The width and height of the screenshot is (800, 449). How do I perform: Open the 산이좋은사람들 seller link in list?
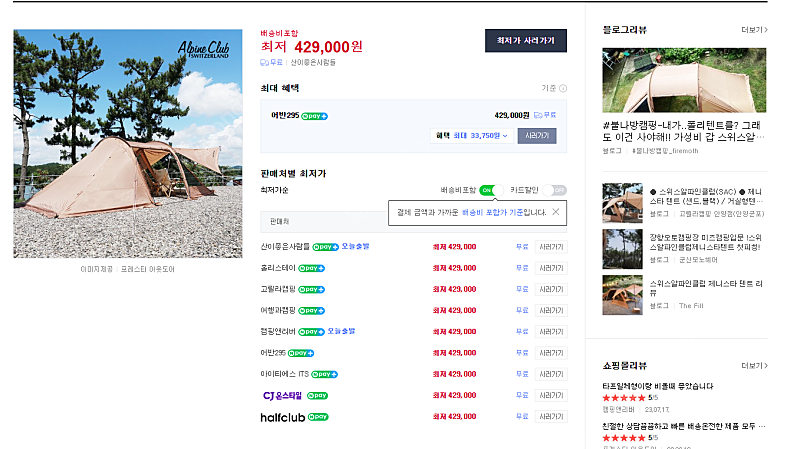point(284,246)
